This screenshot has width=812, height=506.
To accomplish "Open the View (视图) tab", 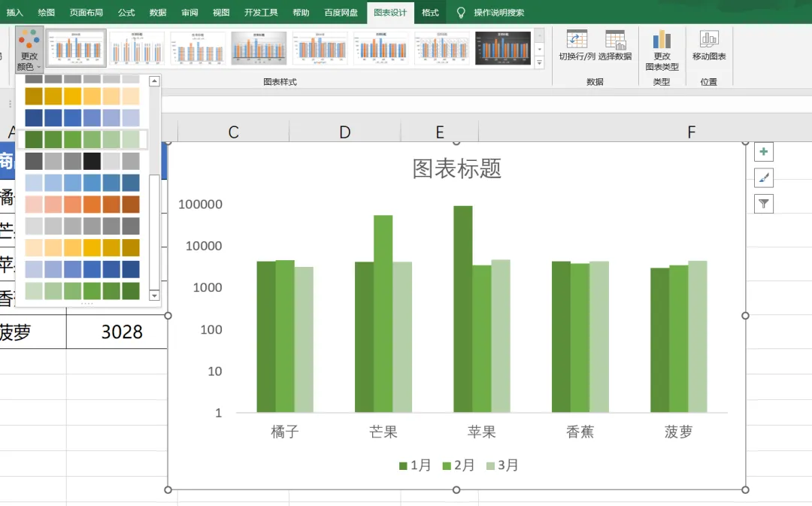I will tap(221, 13).
